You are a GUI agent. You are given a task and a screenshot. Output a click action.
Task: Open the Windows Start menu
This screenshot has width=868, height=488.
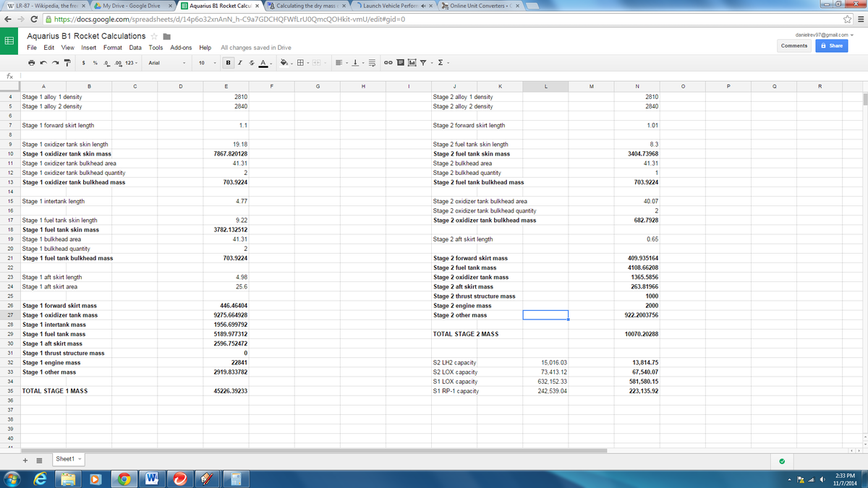click(13, 479)
